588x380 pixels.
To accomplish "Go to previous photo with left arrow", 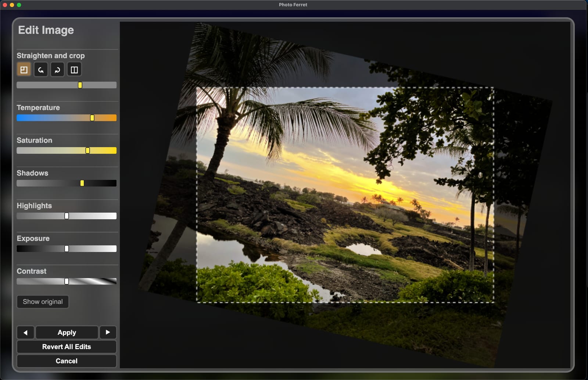I will [25, 333].
